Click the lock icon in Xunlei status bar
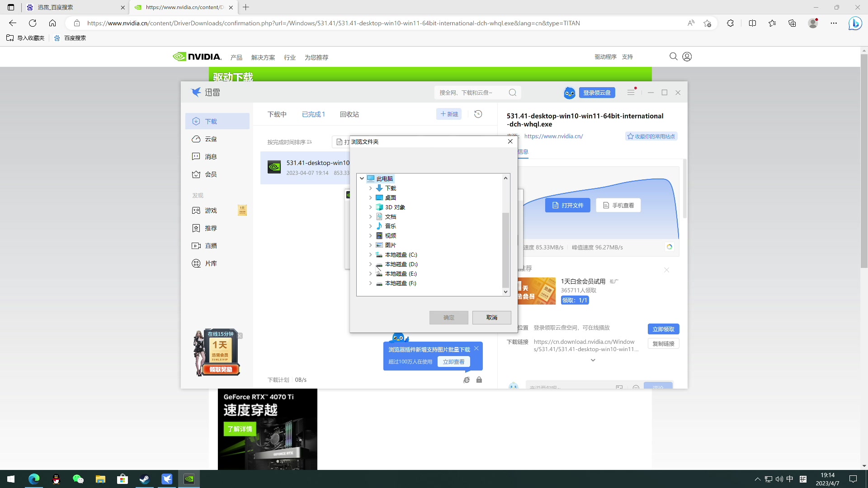 point(479,380)
